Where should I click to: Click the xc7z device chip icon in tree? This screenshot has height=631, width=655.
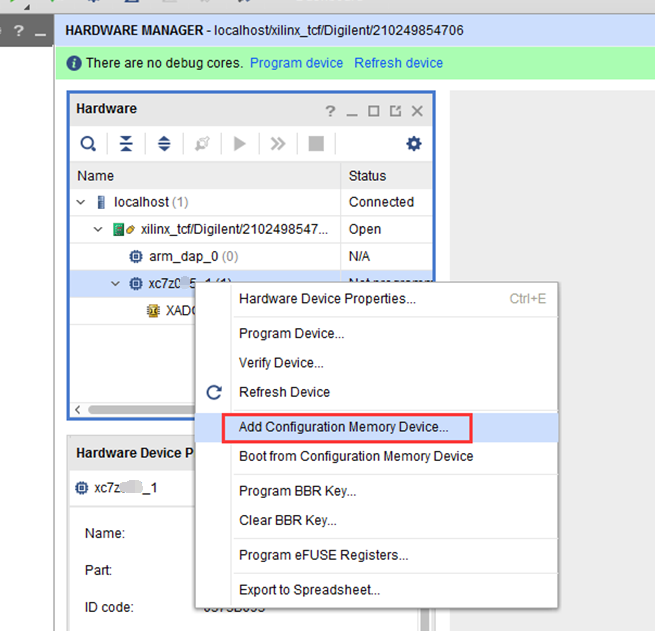pyautogui.click(x=136, y=284)
